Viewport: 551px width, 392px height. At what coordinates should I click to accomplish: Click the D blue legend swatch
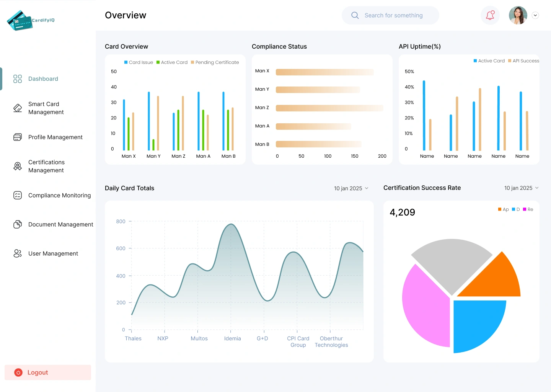click(514, 209)
